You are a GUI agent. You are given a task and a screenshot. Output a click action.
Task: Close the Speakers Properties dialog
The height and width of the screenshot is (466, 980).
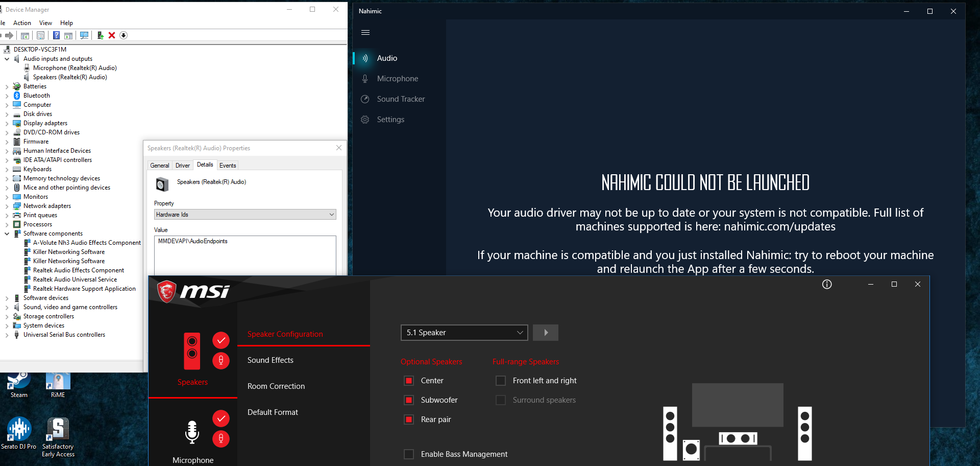coord(339,148)
